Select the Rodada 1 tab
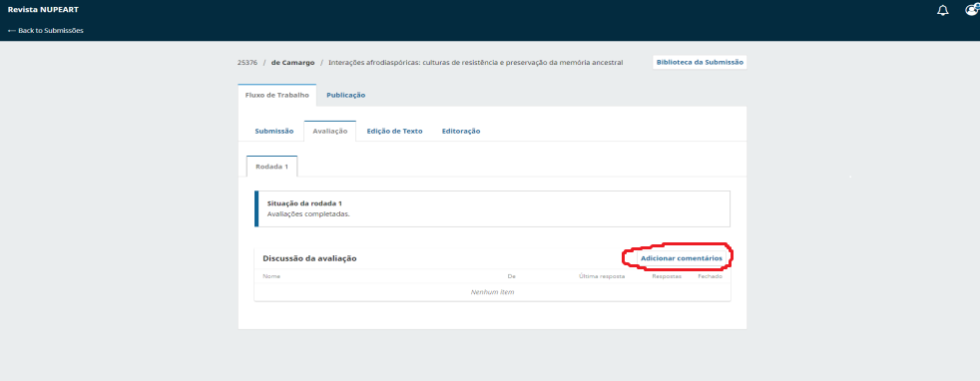This screenshot has height=381, width=980. [271, 167]
